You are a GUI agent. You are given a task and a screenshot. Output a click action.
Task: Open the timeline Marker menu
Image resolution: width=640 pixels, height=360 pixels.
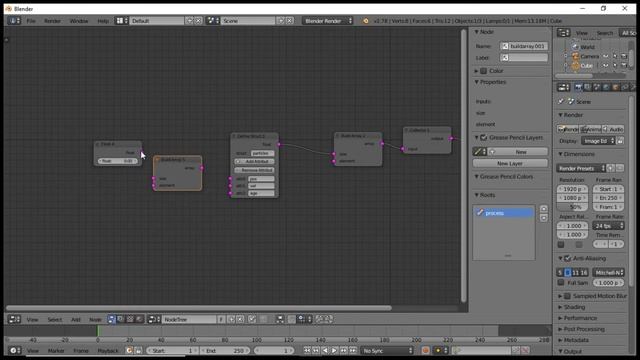56,350
